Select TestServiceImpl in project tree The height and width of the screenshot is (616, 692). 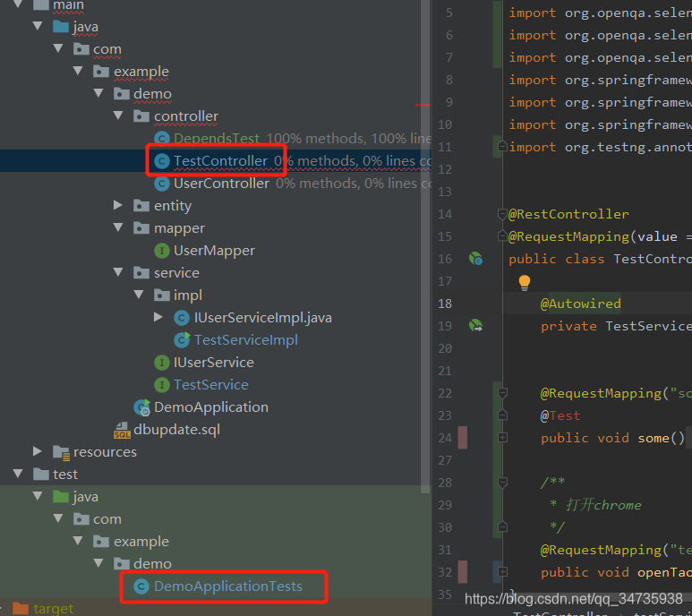246,339
